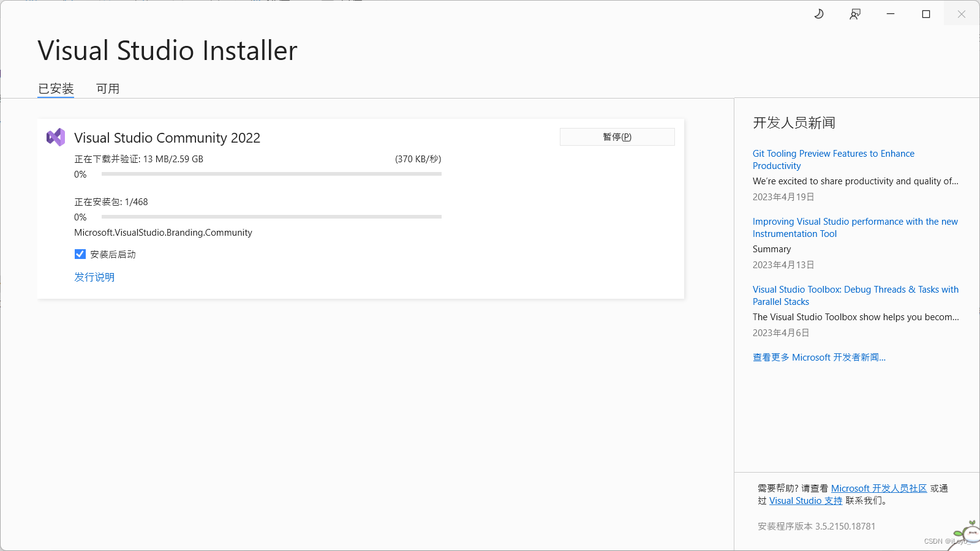
Task: Switch to the 已安装 tab
Action: click(56, 89)
